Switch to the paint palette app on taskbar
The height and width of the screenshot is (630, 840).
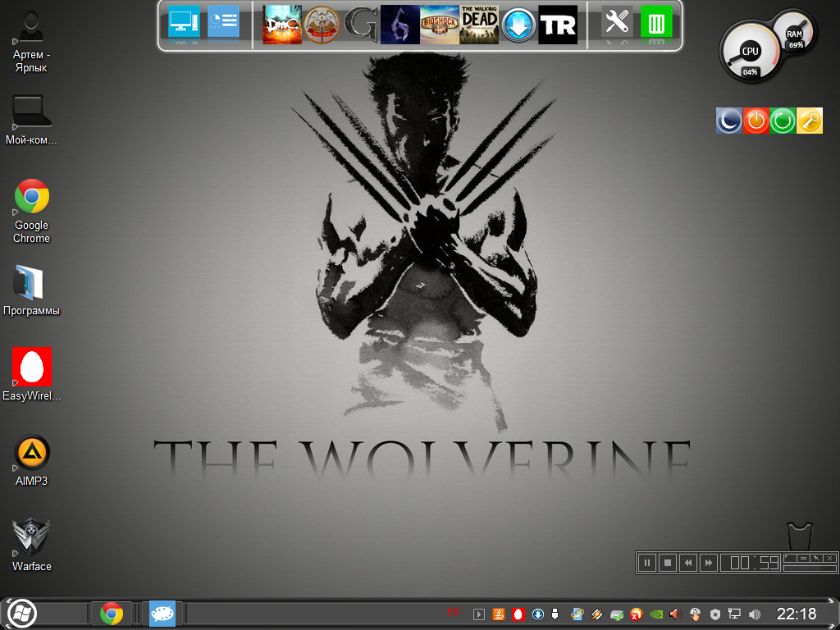[x=162, y=614]
